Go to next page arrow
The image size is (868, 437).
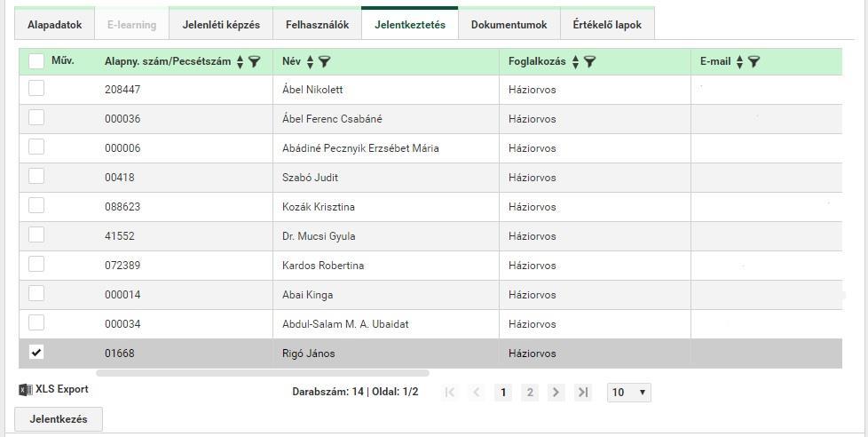tap(556, 392)
